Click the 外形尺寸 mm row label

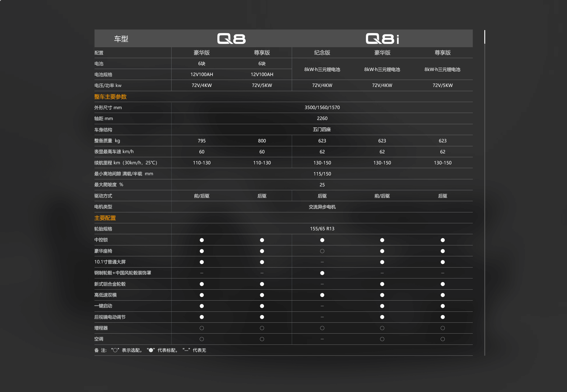point(108,108)
